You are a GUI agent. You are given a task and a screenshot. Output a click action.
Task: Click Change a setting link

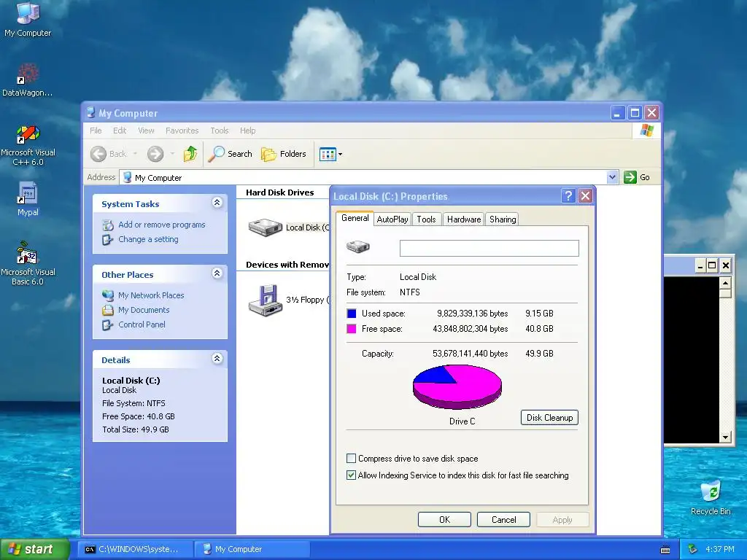tap(148, 239)
